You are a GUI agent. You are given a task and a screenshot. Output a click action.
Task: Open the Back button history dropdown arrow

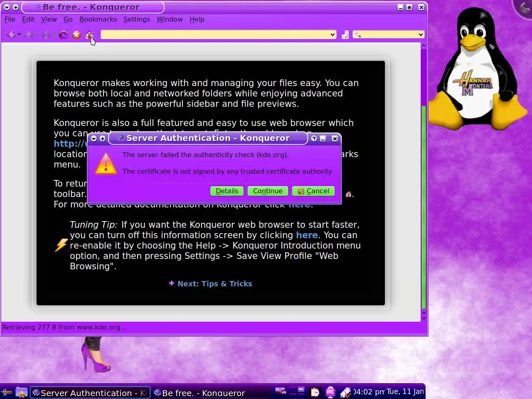(x=19, y=34)
